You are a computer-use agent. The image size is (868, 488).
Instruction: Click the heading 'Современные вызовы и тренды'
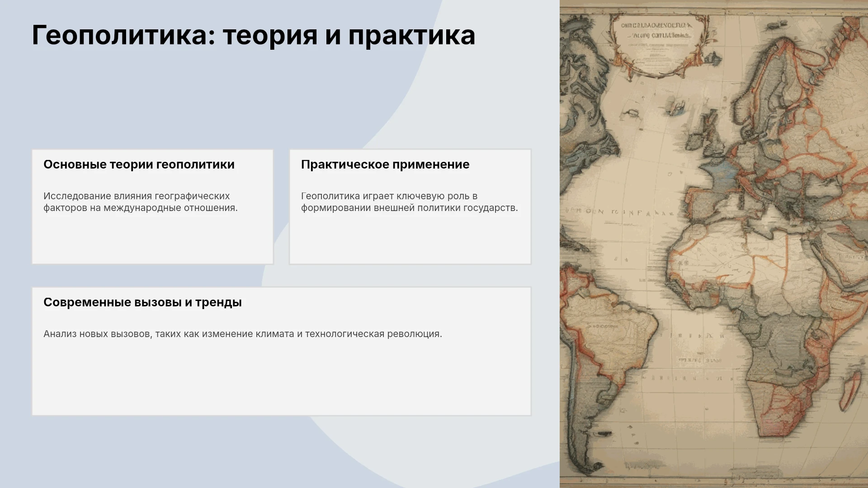(142, 302)
